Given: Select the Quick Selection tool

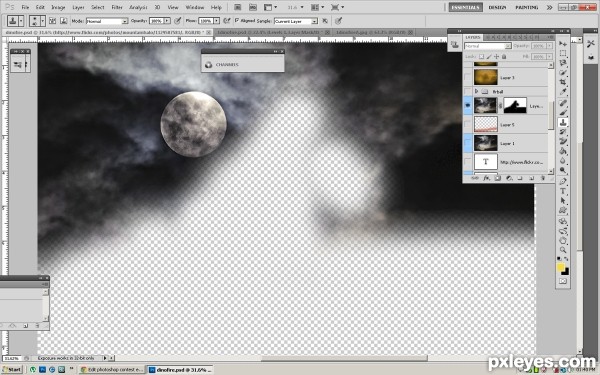Looking at the screenshot, I should coord(562,72).
